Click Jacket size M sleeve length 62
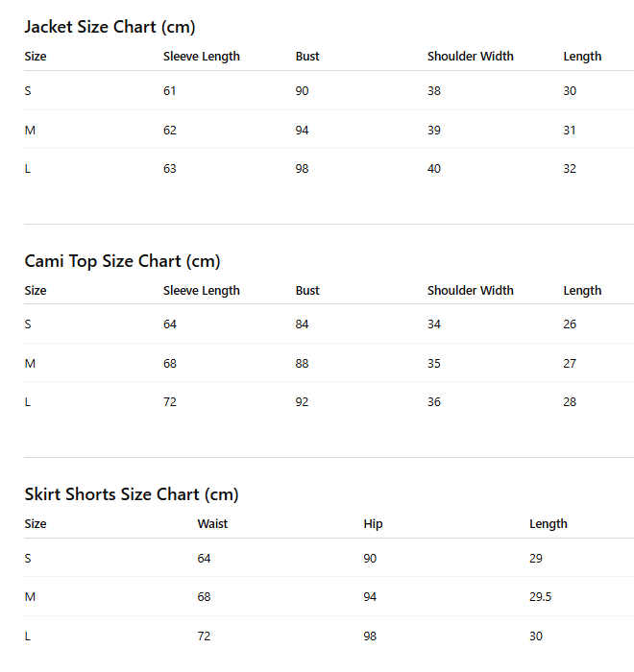Viewport: 634px width, 672px height. click(169, 130)
